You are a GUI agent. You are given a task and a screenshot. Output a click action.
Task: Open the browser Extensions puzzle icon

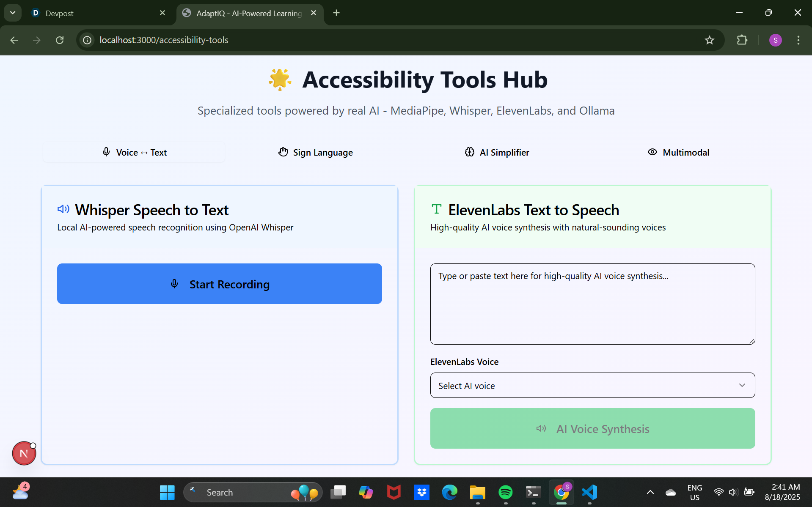[742, 40]
